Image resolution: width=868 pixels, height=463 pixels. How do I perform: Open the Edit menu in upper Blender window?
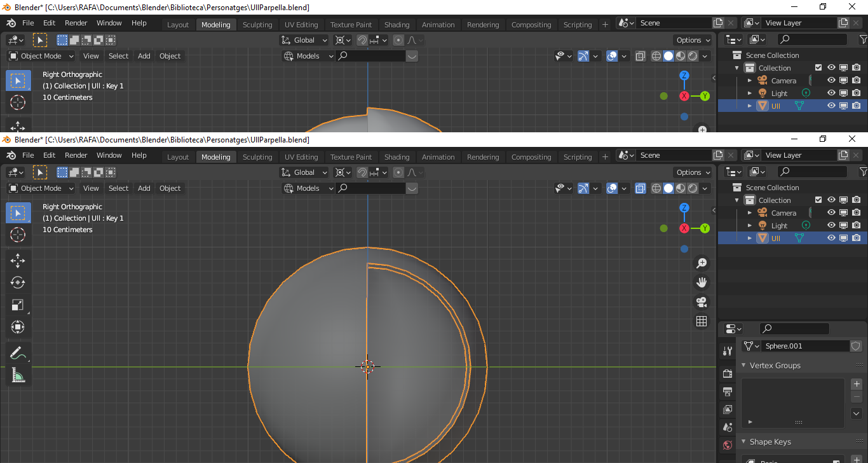point(50,23)
